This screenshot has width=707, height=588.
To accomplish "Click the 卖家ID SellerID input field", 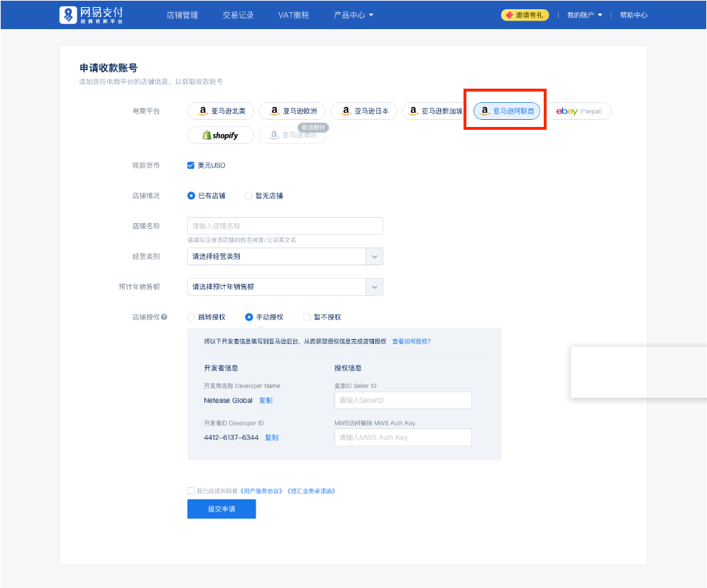I will tap(402, 400).
